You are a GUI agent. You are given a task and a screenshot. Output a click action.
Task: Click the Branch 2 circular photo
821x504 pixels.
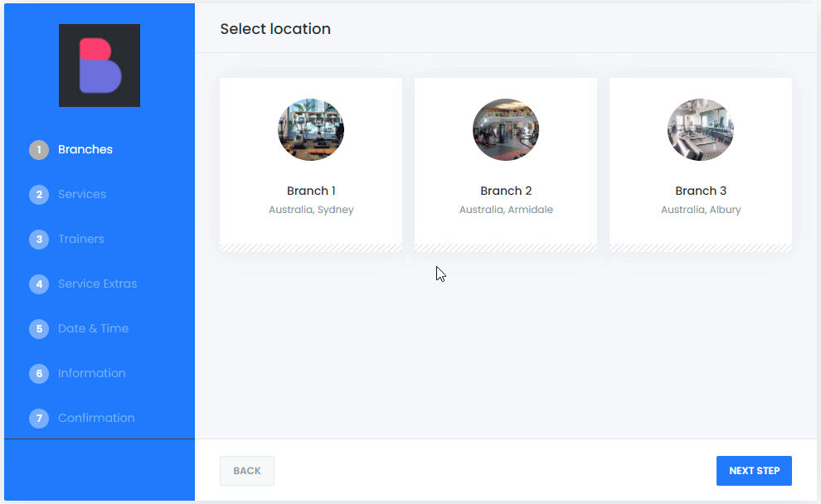(x=505, y=129)
